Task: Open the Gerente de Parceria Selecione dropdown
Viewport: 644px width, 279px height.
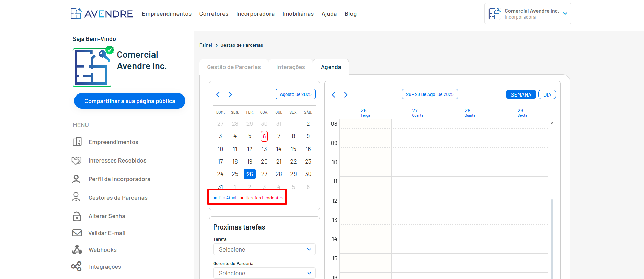Action: click(264, 273)
